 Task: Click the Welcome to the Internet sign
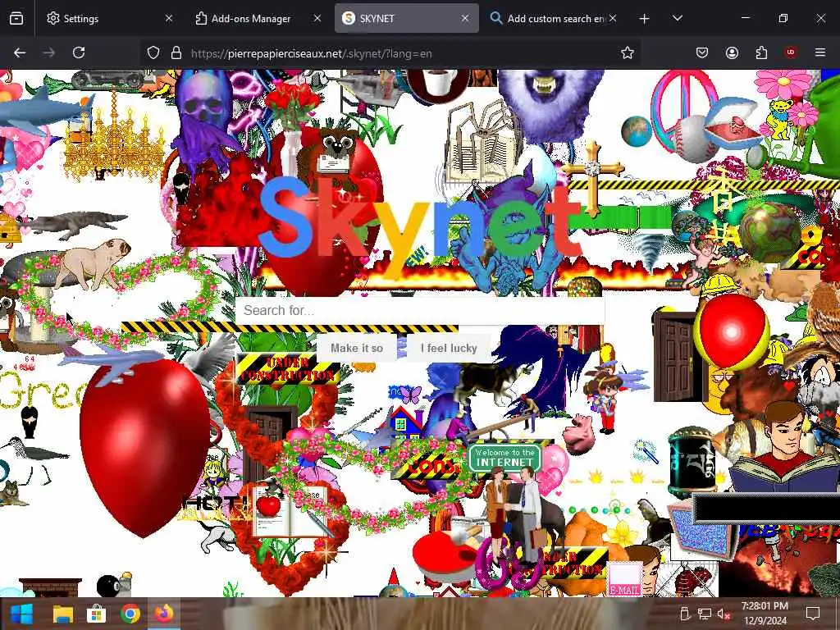tap(504, 458)
